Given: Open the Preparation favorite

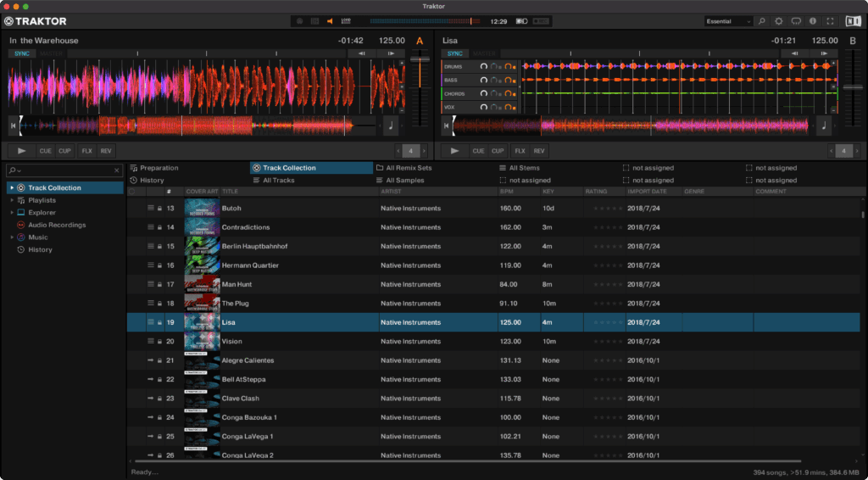Looking at the screenshot, I should [159, 168].
